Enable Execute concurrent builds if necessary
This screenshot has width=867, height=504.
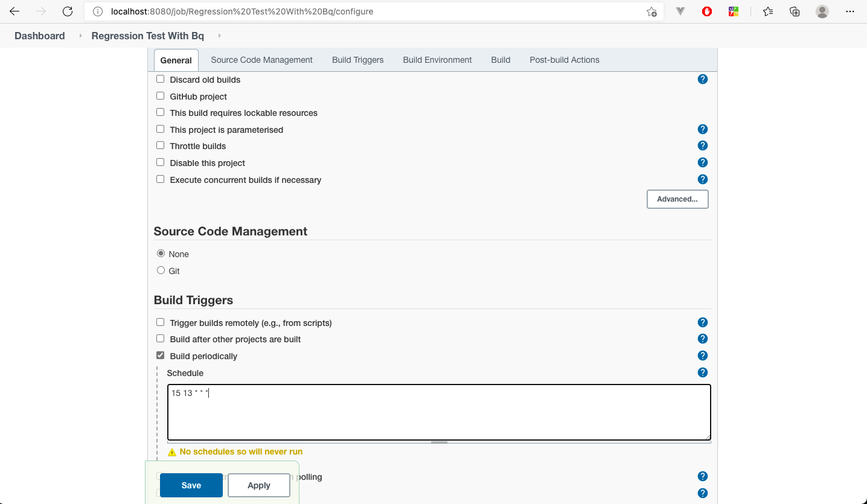tap(161, 179)
